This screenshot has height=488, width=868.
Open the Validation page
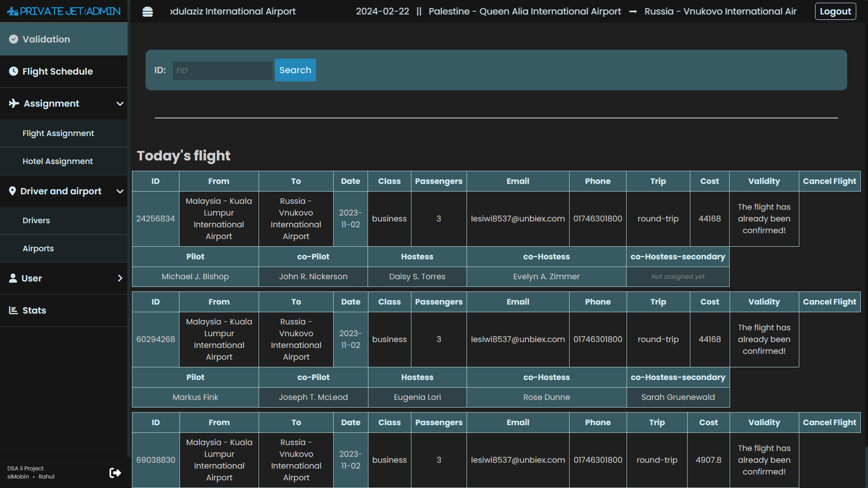(64, 39)
